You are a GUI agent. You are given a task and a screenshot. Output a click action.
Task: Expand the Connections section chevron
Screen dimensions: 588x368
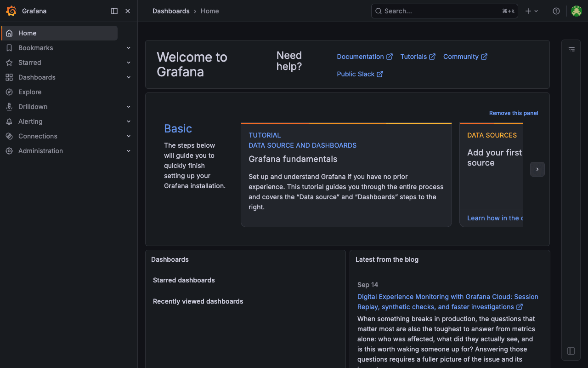pyautogui.click(x=129, y=136)
